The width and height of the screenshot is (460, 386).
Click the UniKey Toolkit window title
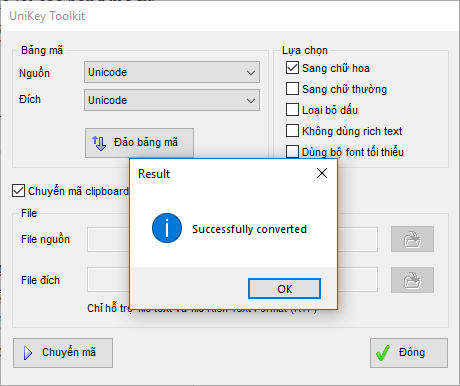pos(47,16)
